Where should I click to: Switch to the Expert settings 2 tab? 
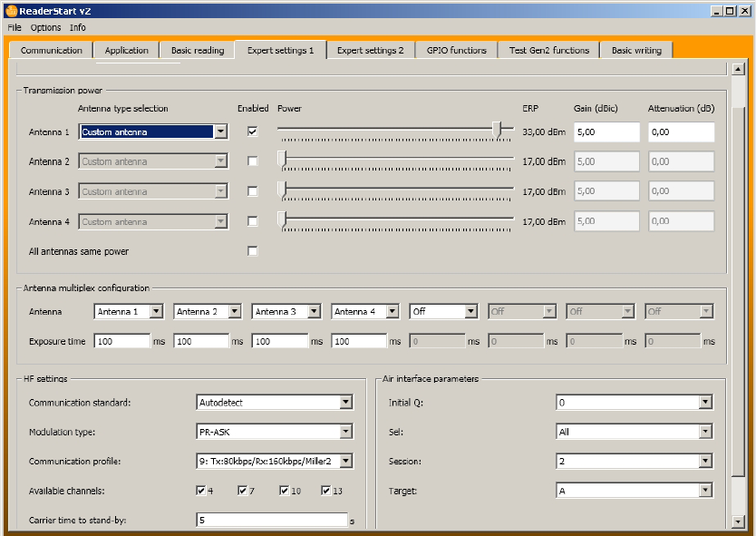(x=370, y=51)
